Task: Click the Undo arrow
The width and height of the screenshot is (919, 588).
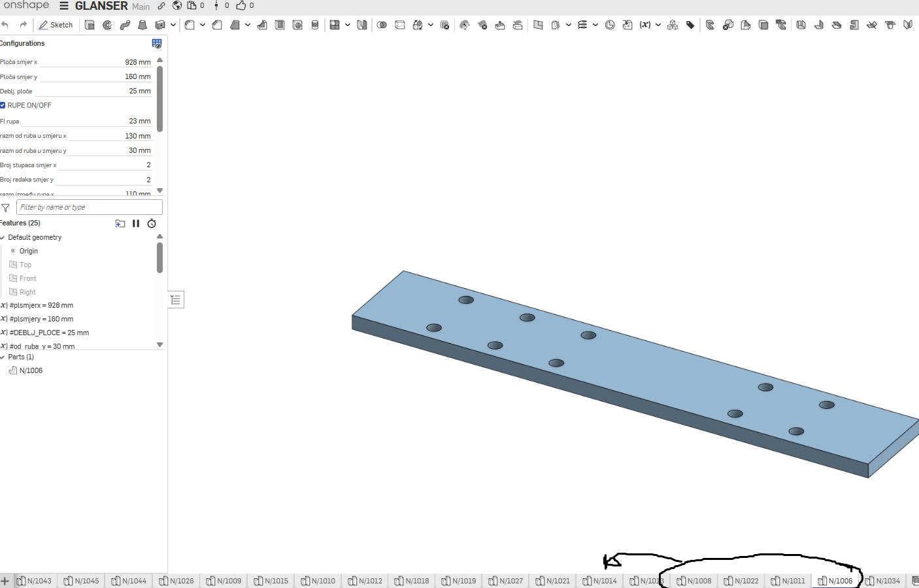Action: (5, 25)
